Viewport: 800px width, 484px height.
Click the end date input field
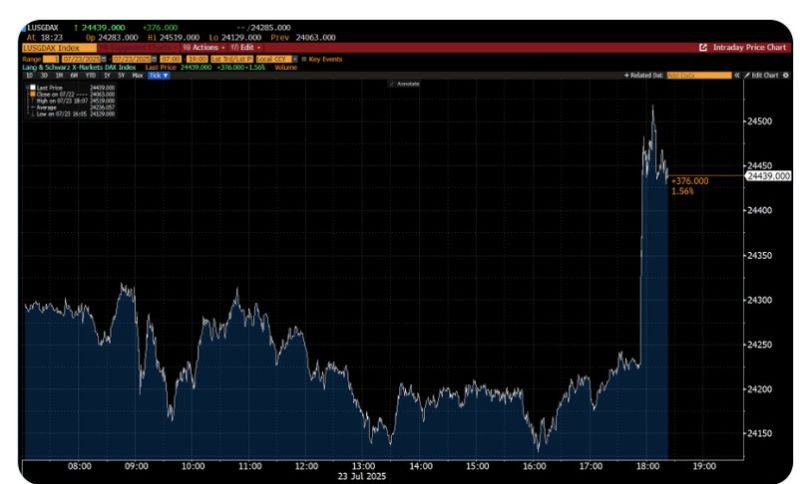[x=131, y=60]
